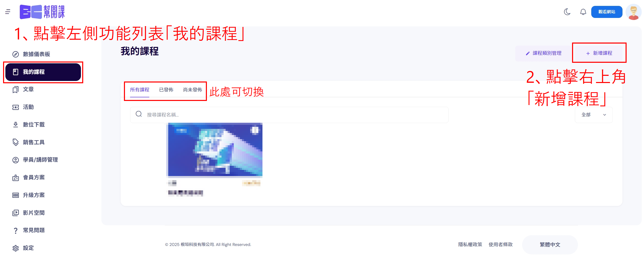Open the course card thumbnail
The height and width of the screenshot is (258, 644).
[214, 150]
